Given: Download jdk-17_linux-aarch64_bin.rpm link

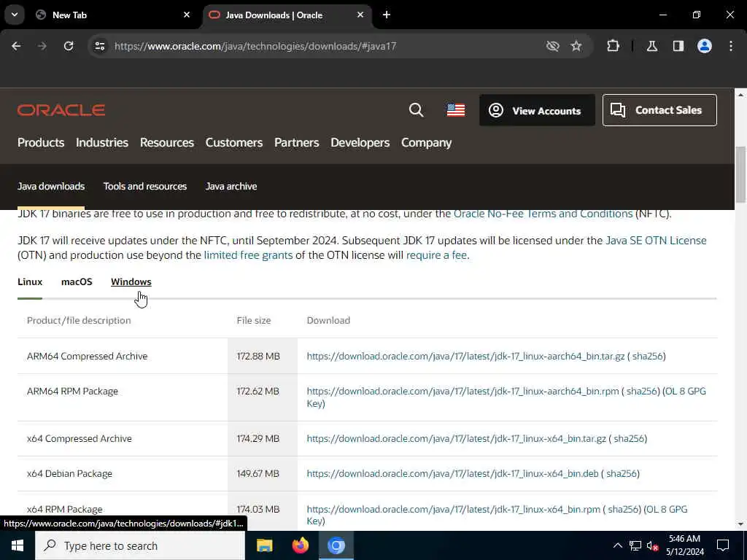Looking at the screenshot, I should [462, 391].
